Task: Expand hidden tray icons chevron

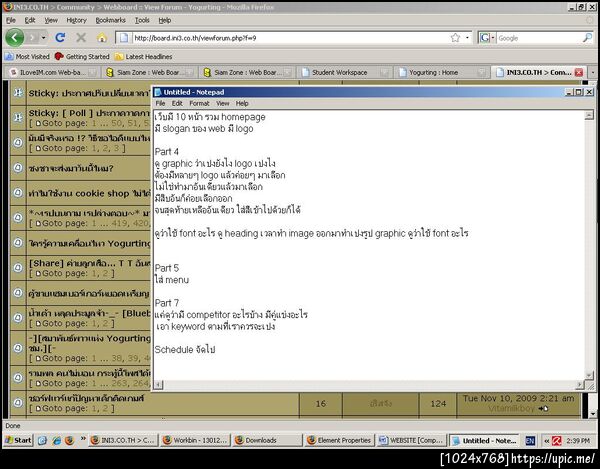Action: (x=546, y=441)
